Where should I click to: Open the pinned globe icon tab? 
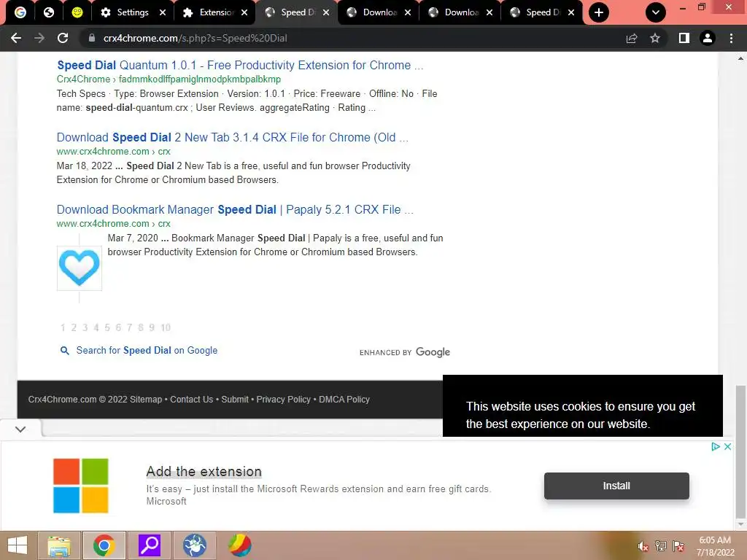click(49, 12)
